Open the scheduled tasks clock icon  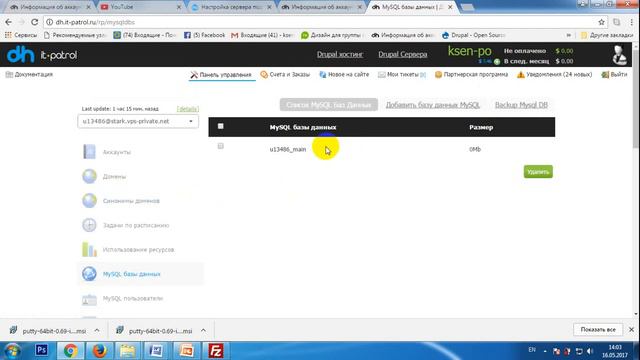coord(89,225)
